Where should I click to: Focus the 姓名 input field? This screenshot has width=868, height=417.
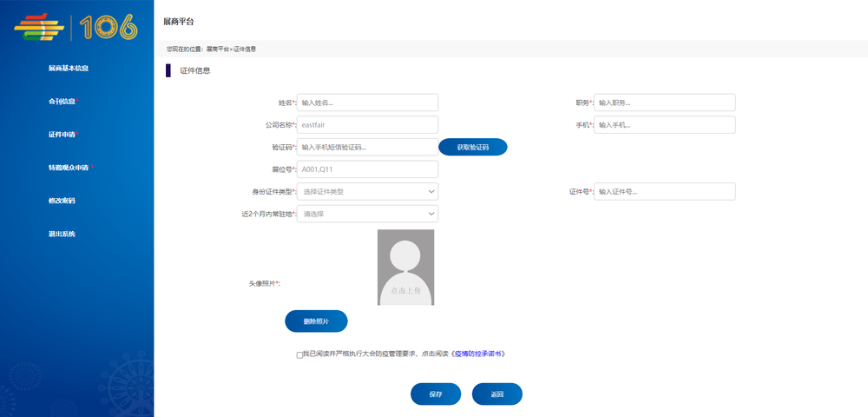[367, 103]
